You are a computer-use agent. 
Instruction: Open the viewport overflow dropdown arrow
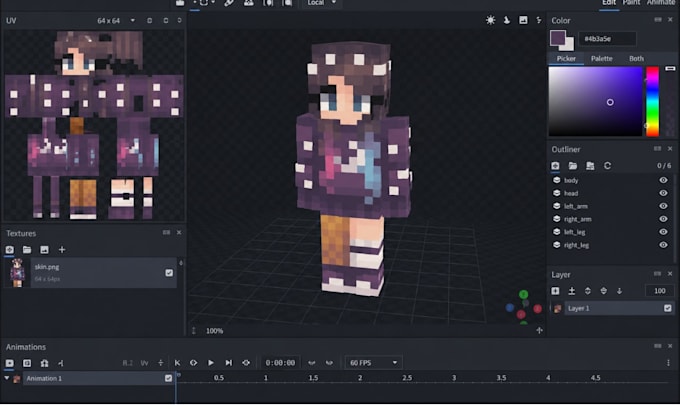539,20
